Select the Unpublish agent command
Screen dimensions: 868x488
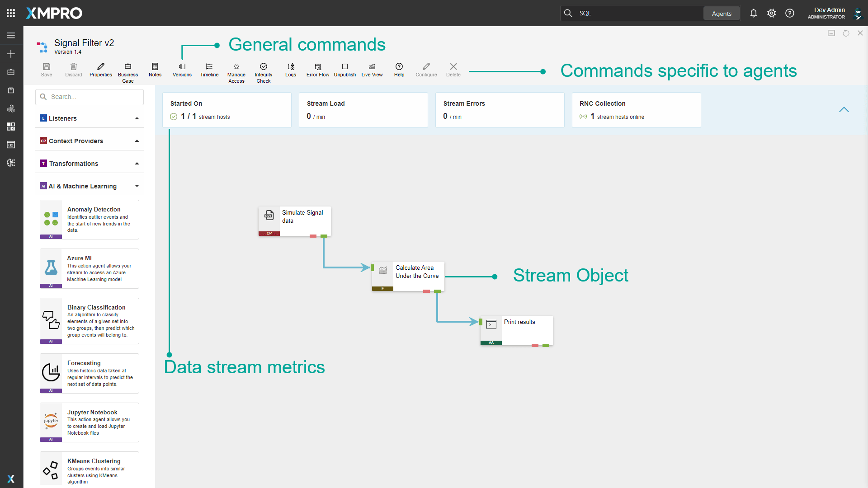[344, 70]
